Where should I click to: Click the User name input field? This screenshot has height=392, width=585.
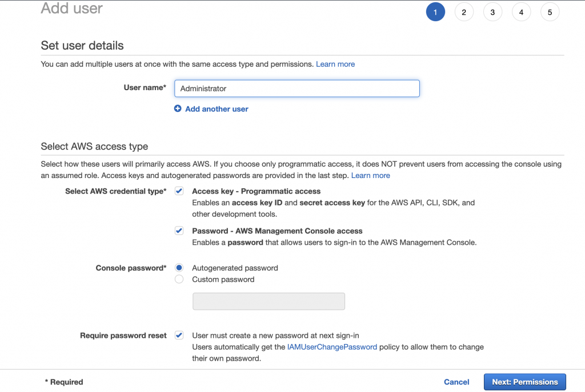click(296, 88)
